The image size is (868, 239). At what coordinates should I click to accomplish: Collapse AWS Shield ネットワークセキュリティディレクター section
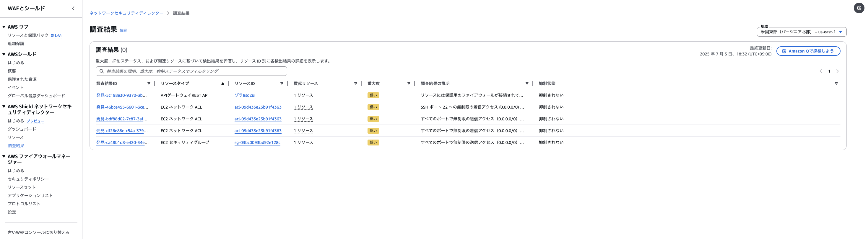coord(4,107)
